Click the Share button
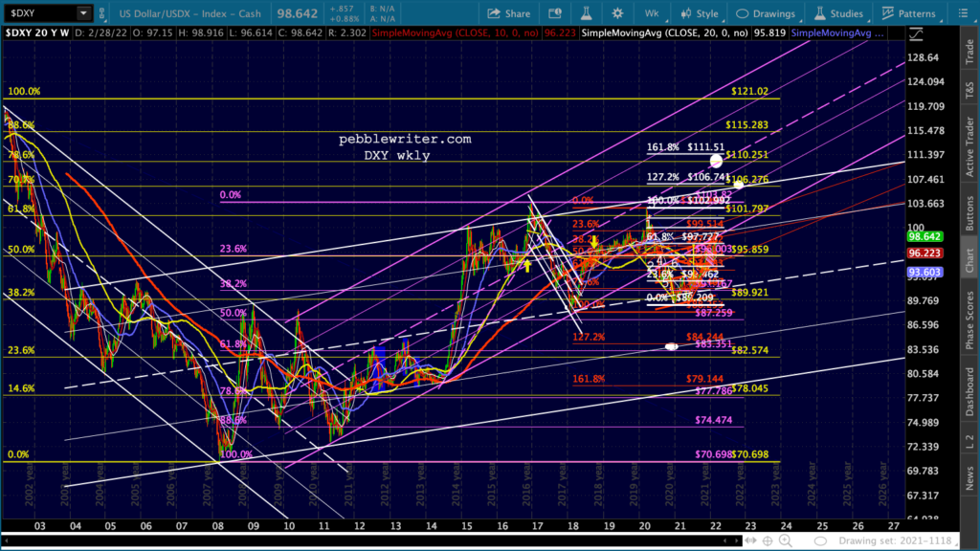This screenshot has height=551, width=980. [509, 13]
